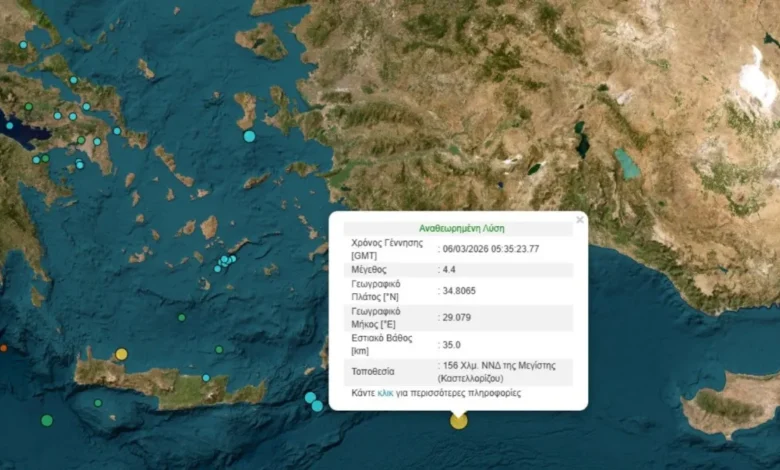Select the large green marker southwest of Crete
Viewport: 780px width, 470px height.
click(47, 420)
